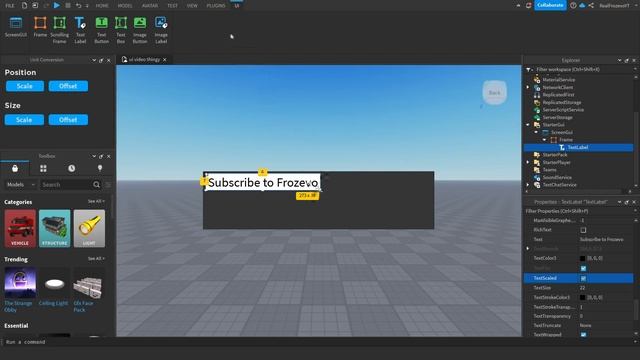The width and height of the screenshot is (640, 360).
Task: Insert an Image Label element
Action: (x=161, y=30)
